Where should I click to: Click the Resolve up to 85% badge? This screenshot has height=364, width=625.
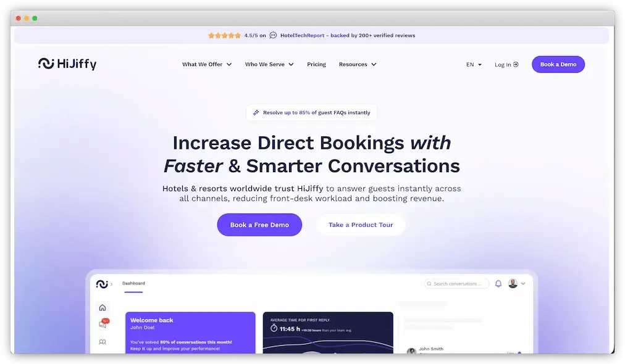coord(311,112)
